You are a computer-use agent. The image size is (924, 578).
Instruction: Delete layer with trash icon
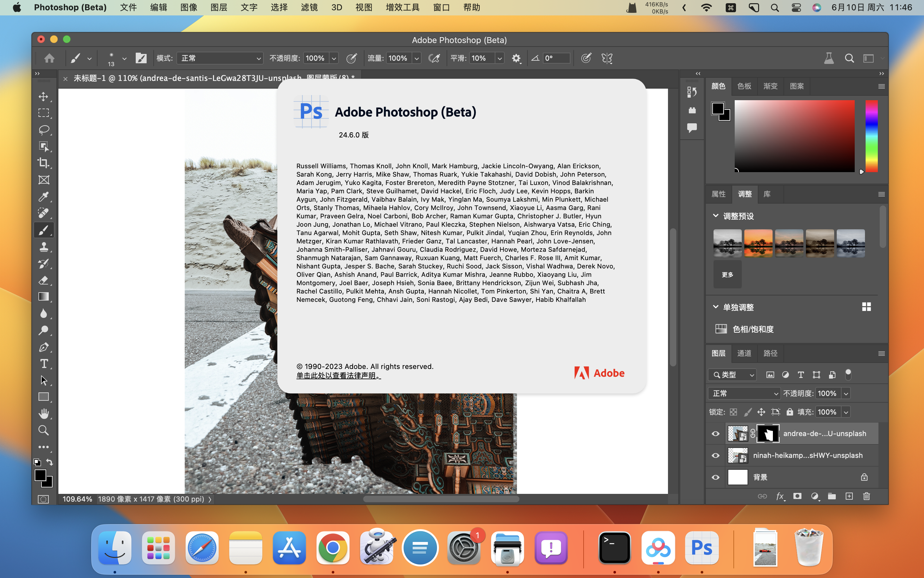pyautogui.click(x=866, y=496)
